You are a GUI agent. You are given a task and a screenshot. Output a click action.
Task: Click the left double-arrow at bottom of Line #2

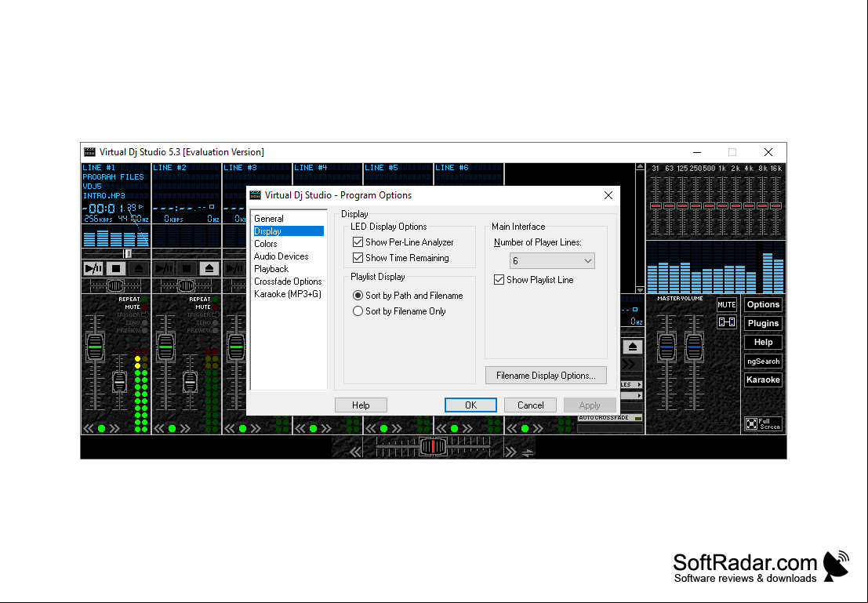159,429
